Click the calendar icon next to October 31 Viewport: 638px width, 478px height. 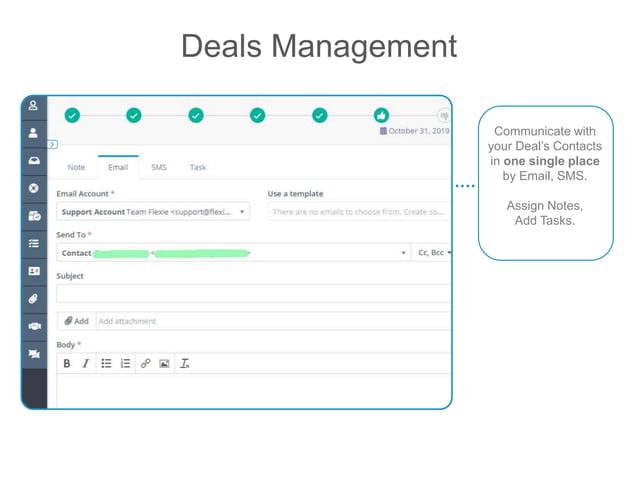click(x=383, y=131)
